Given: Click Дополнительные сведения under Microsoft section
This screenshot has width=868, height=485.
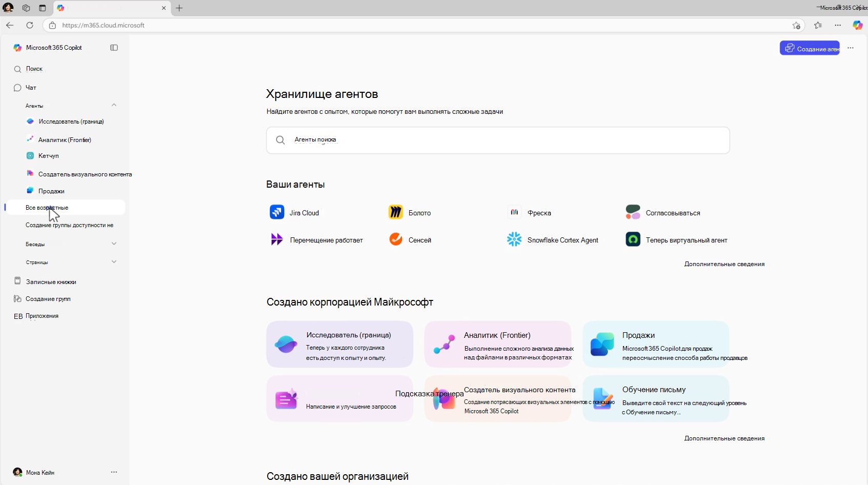Looking at the screenshot, I should coord(724,438).
